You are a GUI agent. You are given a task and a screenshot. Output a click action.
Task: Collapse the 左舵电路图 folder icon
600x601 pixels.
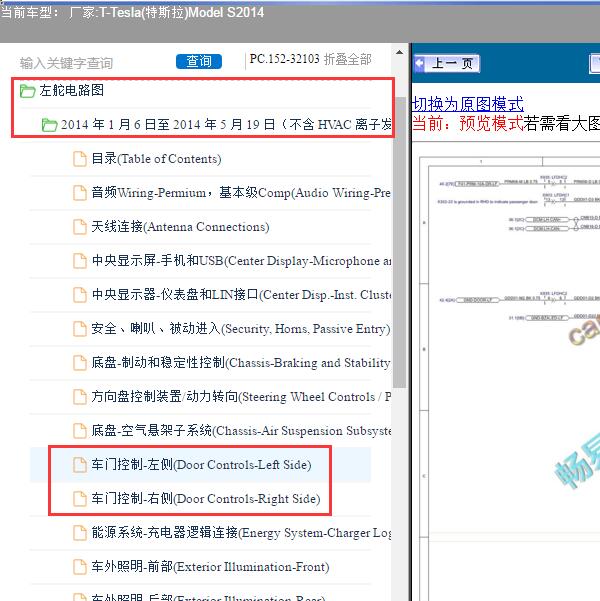point(28,91)
